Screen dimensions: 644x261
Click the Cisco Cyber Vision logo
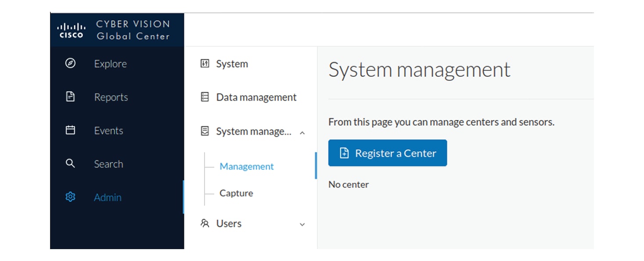(116, 29)
